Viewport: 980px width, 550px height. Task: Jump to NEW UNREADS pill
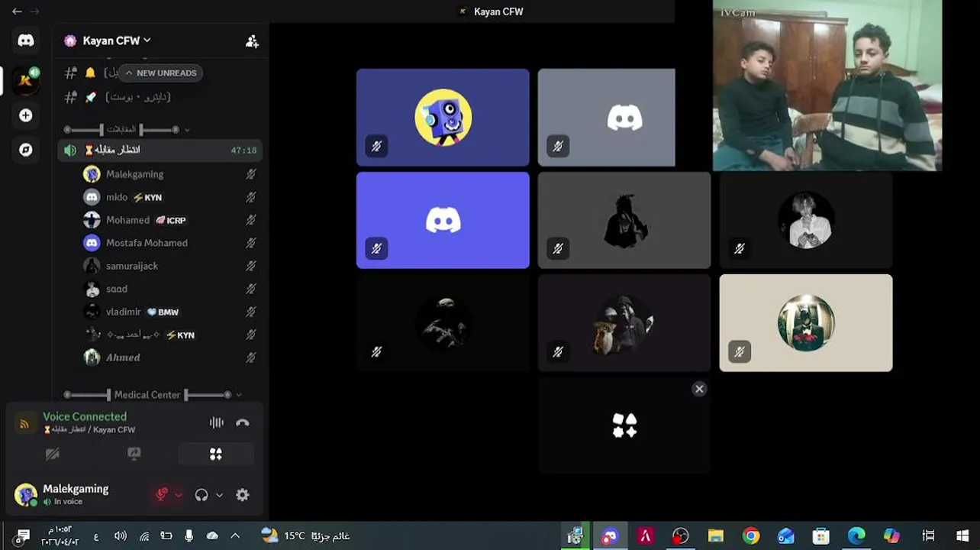[x=160, y=73]
